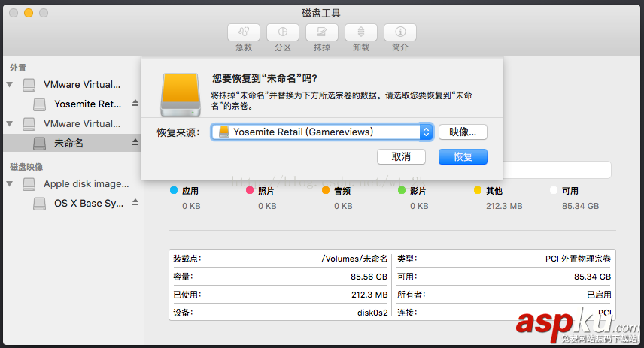Click the disk0s2 device value
This screenshot has width=644, height=348.
click(x=372, y=313)
